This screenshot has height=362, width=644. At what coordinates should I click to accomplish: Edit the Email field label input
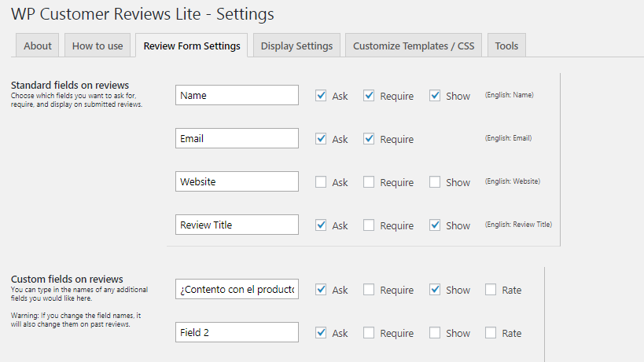(237, 138)
